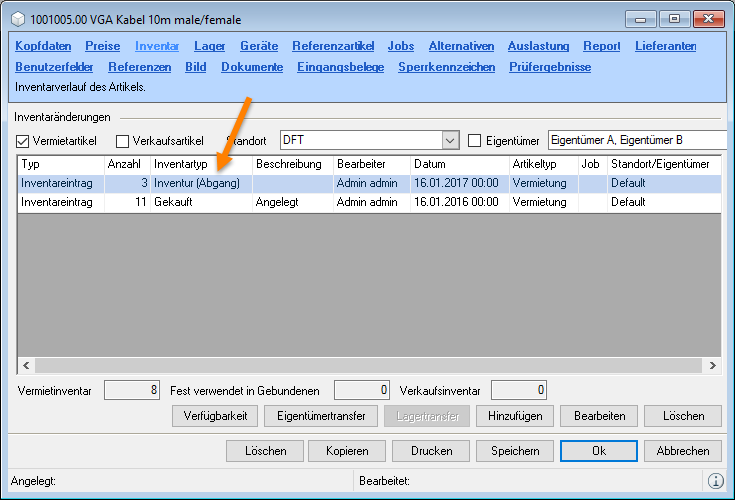The image size is (735, 500).
Task: Click Bearbeiten to edit the entry
Action: [x=600, y=416]
